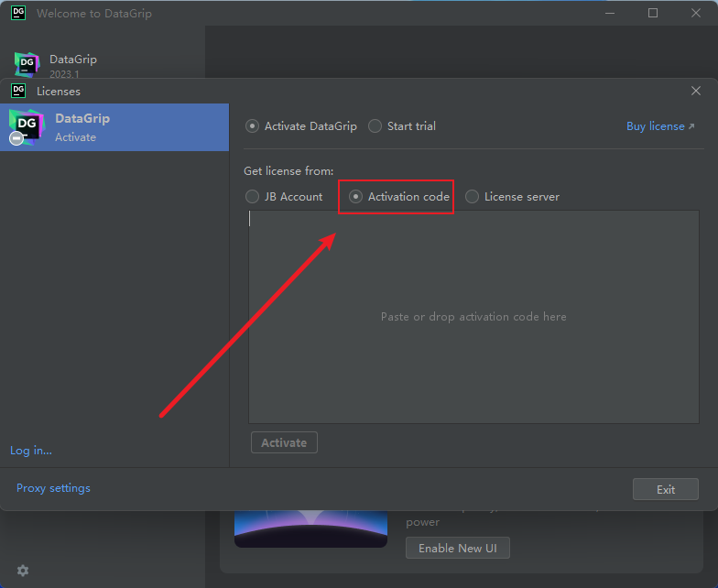The width and height of the screenshot is (718, 588).
Task: Click the new UI preview thumbnail
Action: coord(310,529)
